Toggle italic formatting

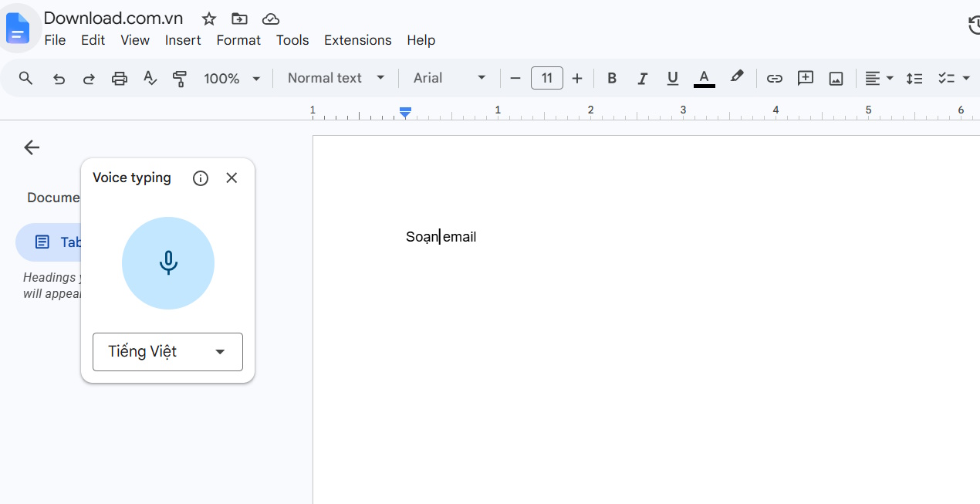[x=642, y=78]
